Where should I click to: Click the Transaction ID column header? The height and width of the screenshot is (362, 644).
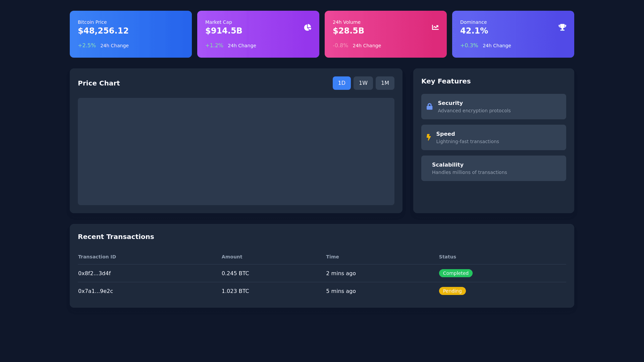click(97, 257)
